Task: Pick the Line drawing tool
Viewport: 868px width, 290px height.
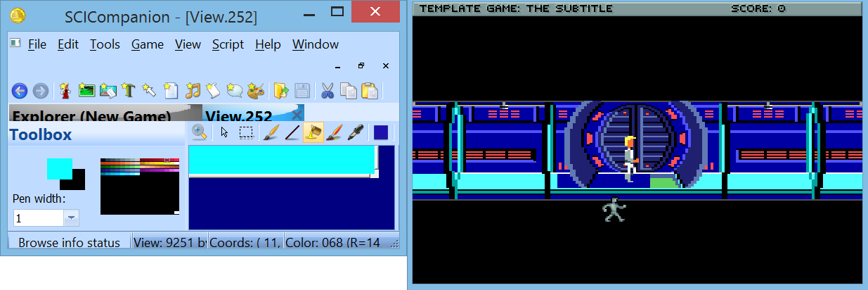Action: pyautogui.click(x=292, y=132)
